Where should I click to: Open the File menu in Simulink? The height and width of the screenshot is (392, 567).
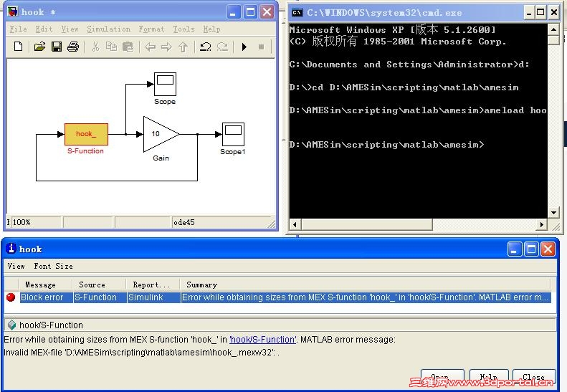pos(18,29)
